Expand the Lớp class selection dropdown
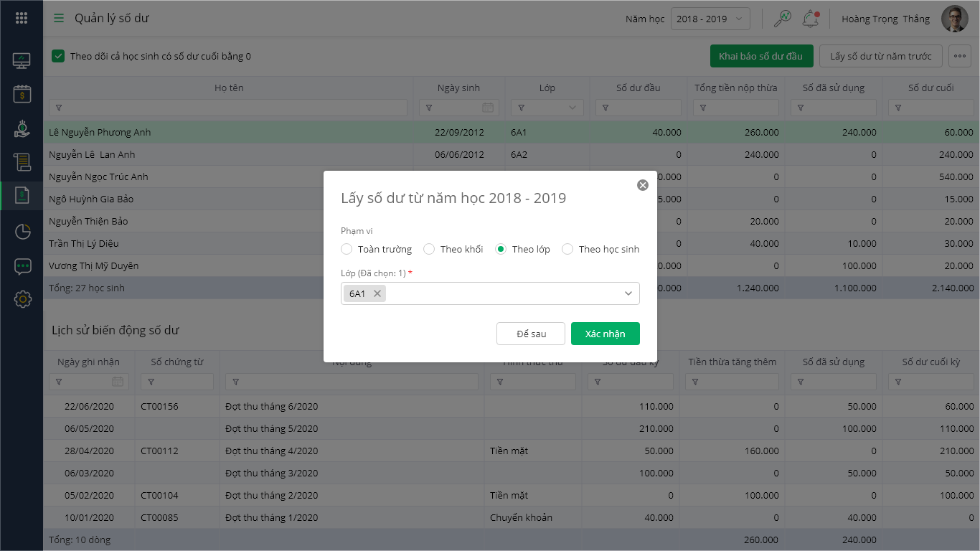 628,293
